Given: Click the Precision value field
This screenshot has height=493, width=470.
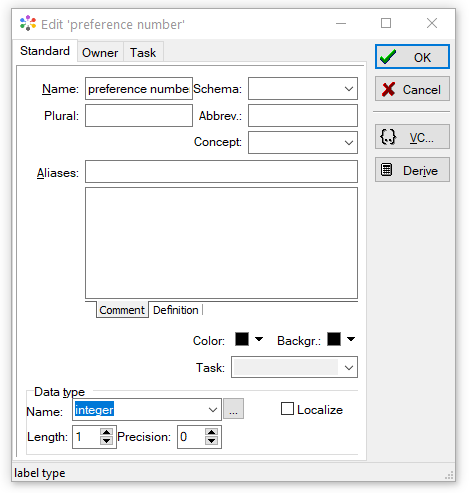Looking at the screenshot, I should [x=191, y=437].
